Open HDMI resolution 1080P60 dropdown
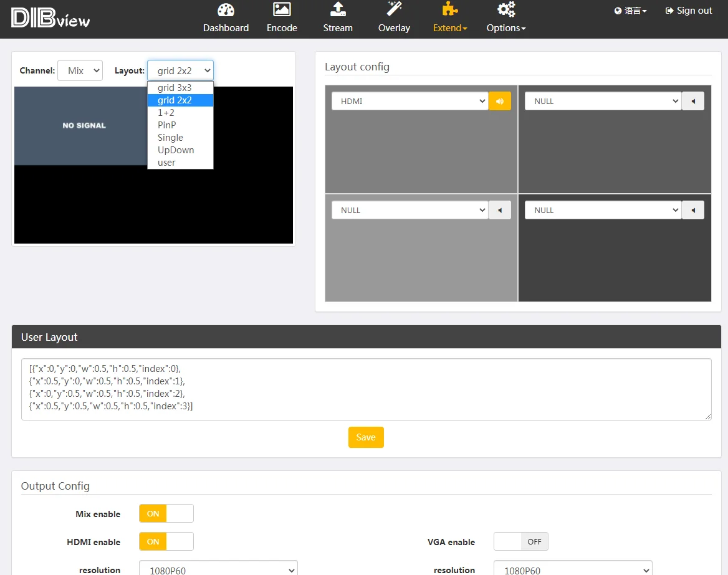Screen dimensions: 728x575 point(218,569)
